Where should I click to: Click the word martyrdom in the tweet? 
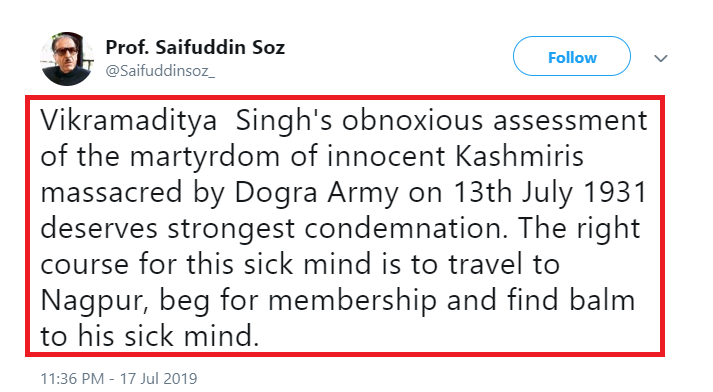click(205, 157)
